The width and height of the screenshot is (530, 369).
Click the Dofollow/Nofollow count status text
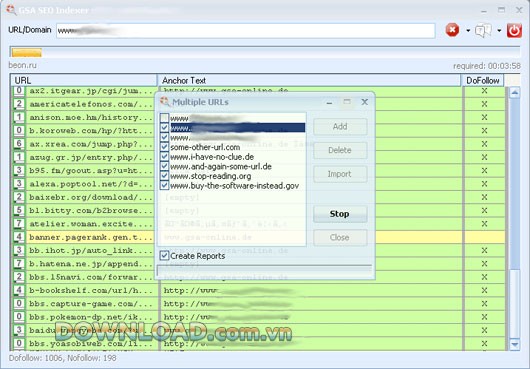pos(63,358)
